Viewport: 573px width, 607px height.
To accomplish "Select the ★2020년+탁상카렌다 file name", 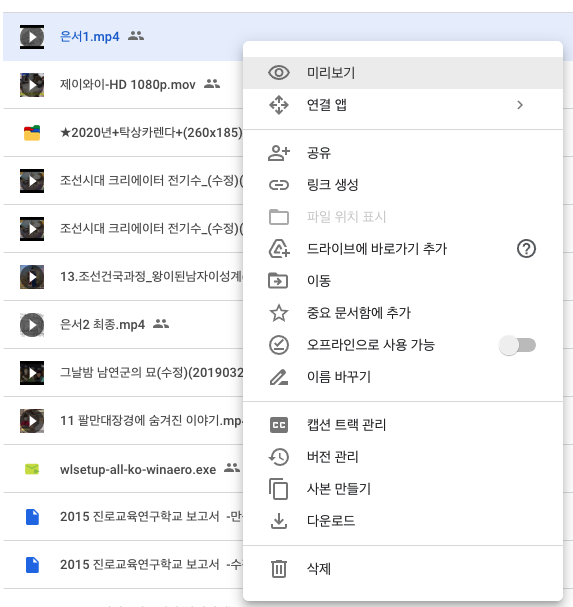I will tap(151, 133).
